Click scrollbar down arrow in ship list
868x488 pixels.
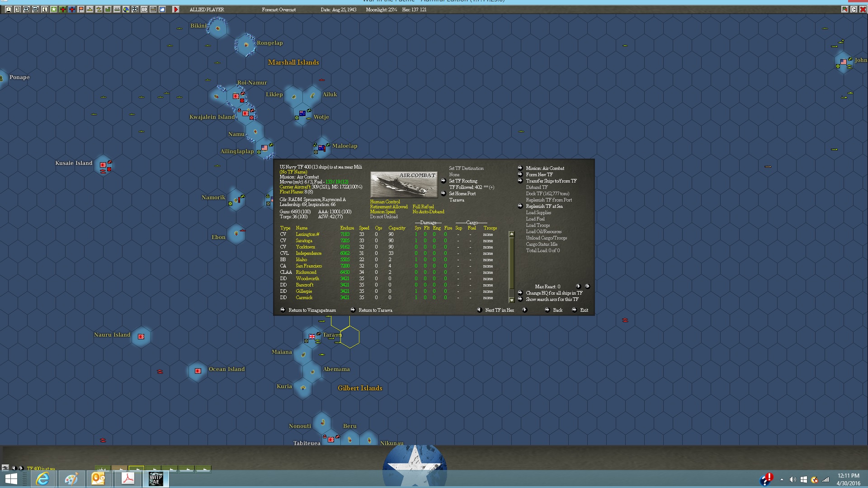pos(512,300)
